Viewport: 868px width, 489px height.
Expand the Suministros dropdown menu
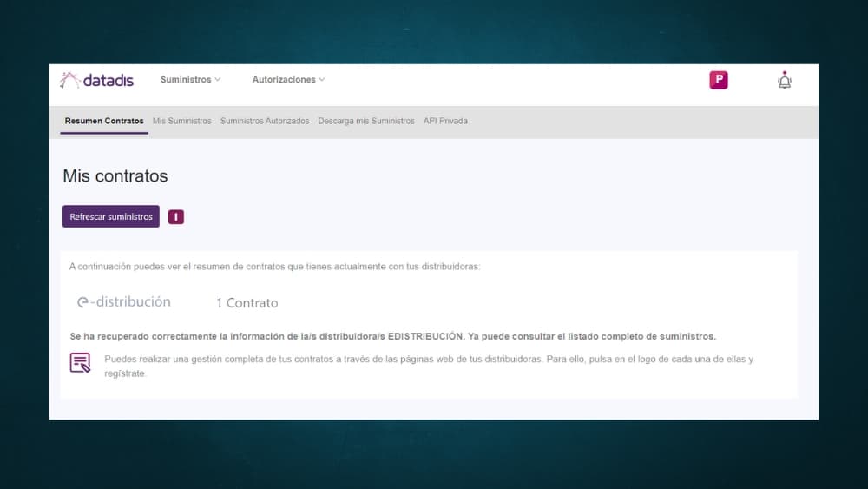coord(190,80)
